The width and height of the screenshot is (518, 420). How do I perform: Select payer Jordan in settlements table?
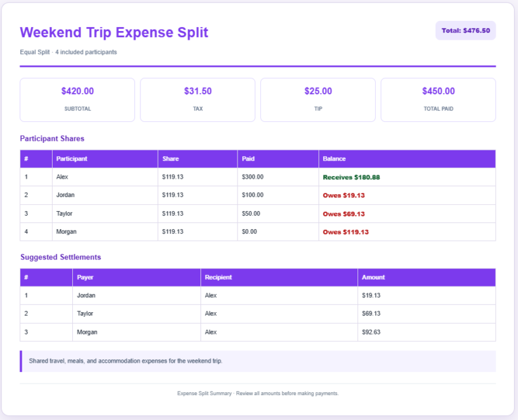[x=86, y=295]
